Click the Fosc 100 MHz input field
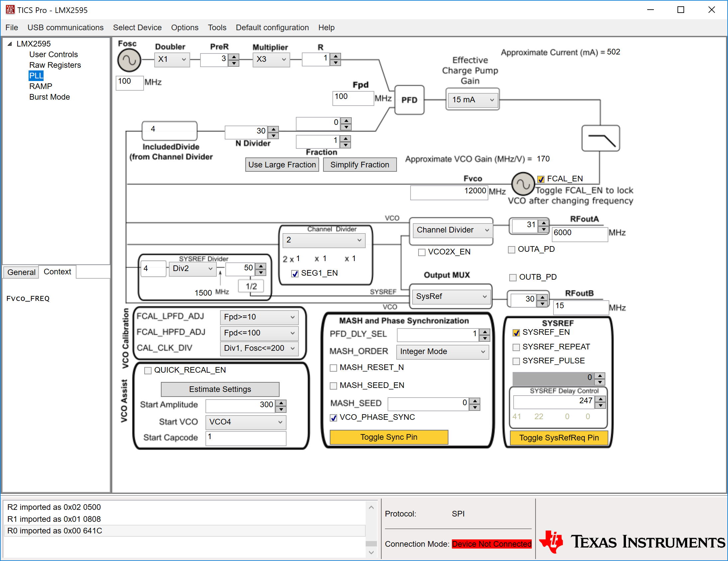The width and height of the screenshot is (728, 561). pos(129,82)
